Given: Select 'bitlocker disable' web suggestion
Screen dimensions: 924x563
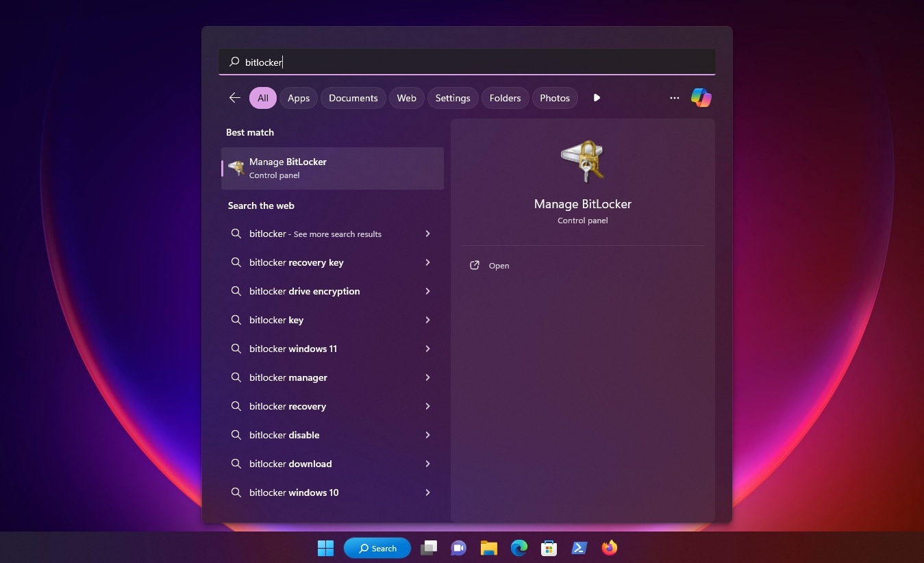Looking at the screenshot, I should (x=332, y=435).
